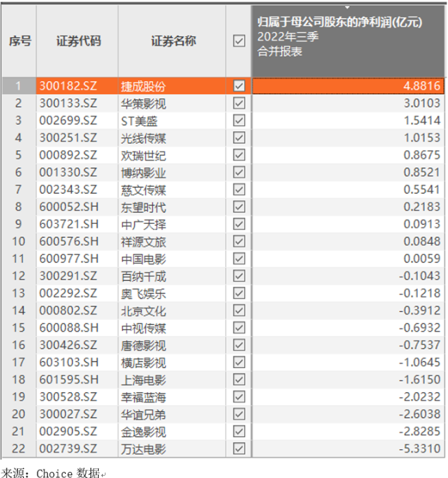Select the net profit value 1.5414

pyautogui.click(x=422, y=120)
